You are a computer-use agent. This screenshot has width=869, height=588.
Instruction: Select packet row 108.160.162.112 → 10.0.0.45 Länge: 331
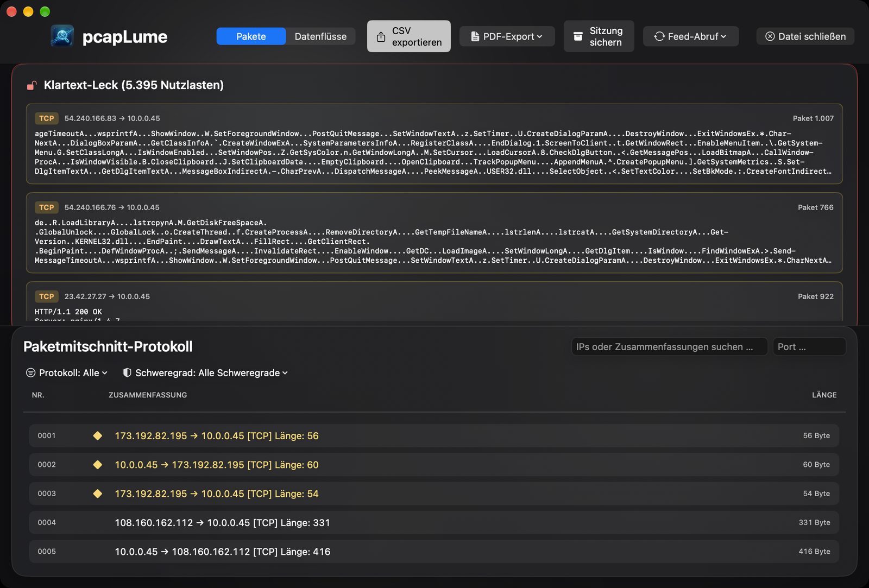(x=434, y=522)
